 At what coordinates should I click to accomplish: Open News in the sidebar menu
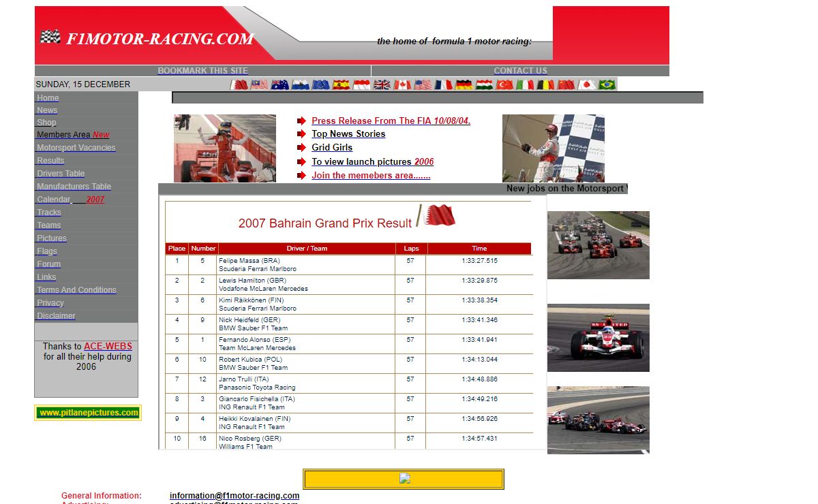(x=47, y=110)
